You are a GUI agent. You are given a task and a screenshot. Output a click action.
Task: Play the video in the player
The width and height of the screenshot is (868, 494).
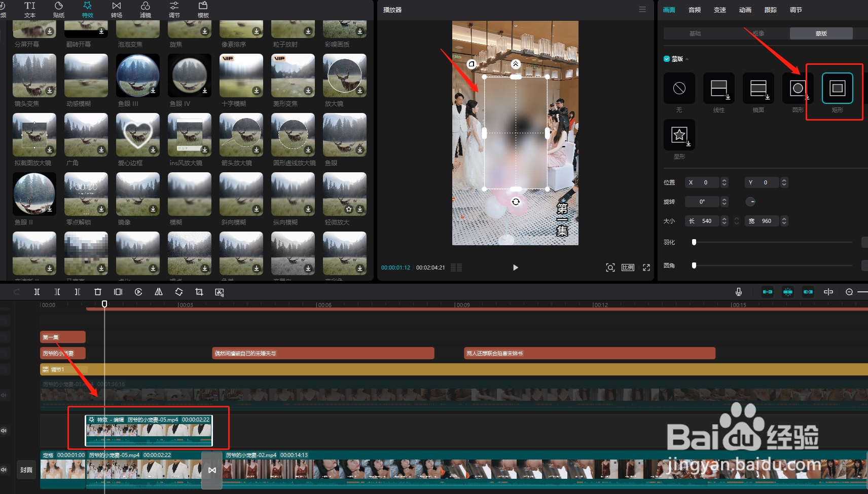[x=515, y=268]
